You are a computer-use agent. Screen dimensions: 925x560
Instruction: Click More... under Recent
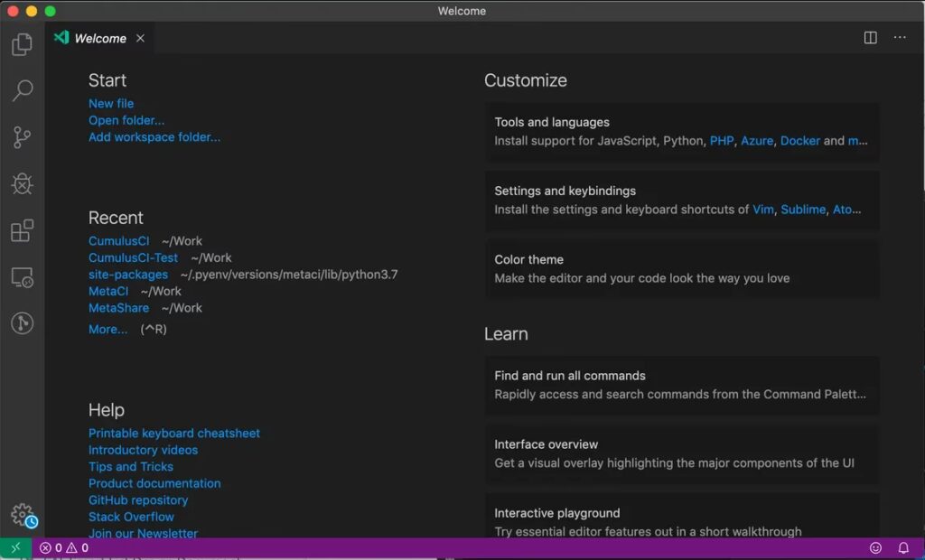107,330
